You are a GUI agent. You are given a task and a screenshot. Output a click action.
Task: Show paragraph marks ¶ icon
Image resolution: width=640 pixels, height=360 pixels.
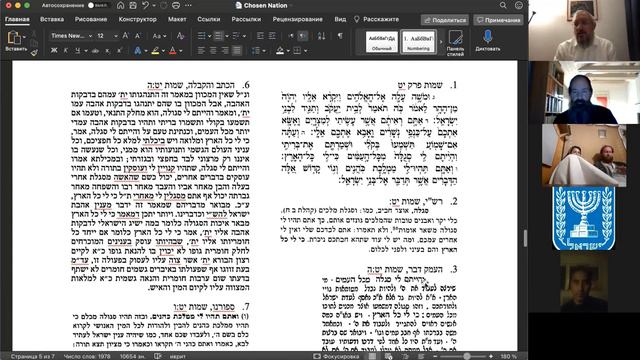pos(340,36)
